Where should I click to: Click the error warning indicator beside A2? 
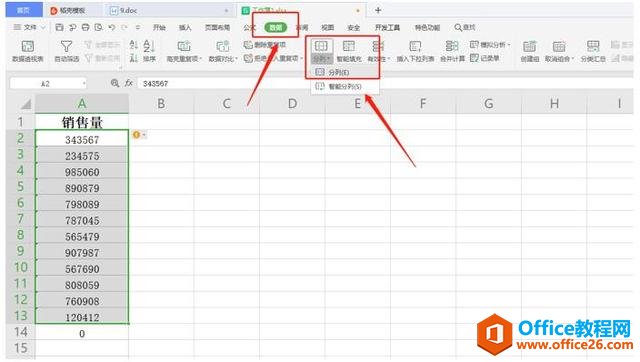pyautogui.click(x=136, y=135)
